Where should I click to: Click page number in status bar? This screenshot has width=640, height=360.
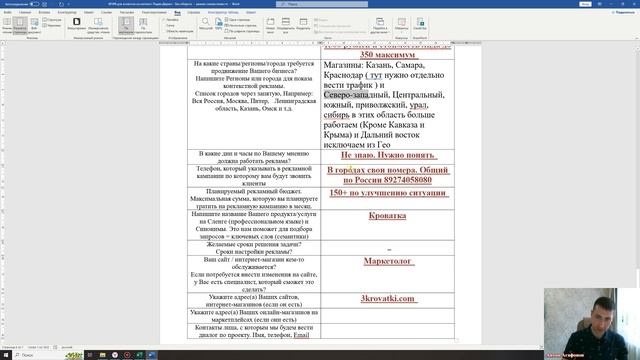point(13,347)
